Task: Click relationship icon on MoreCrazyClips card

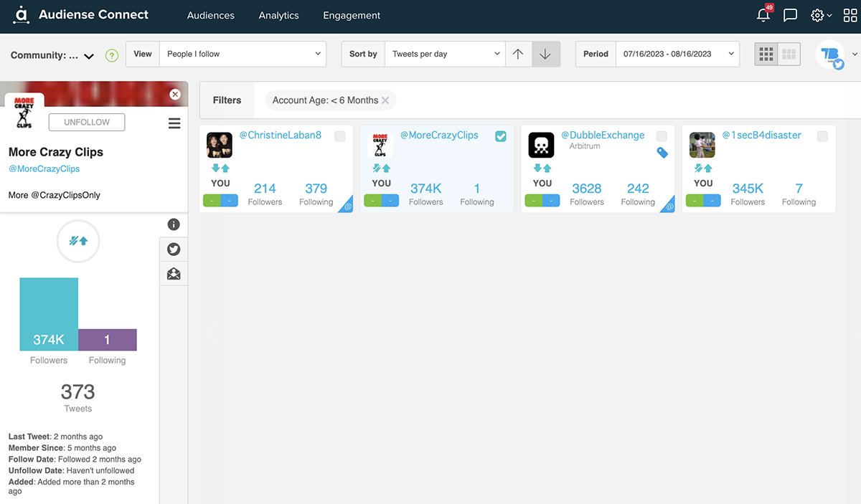Action: [x=381, y=168]
